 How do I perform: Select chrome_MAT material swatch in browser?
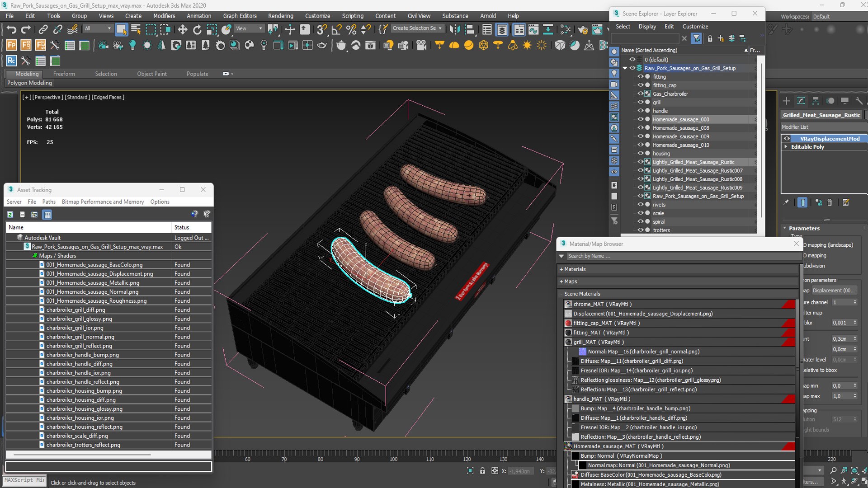pos(568,304)
